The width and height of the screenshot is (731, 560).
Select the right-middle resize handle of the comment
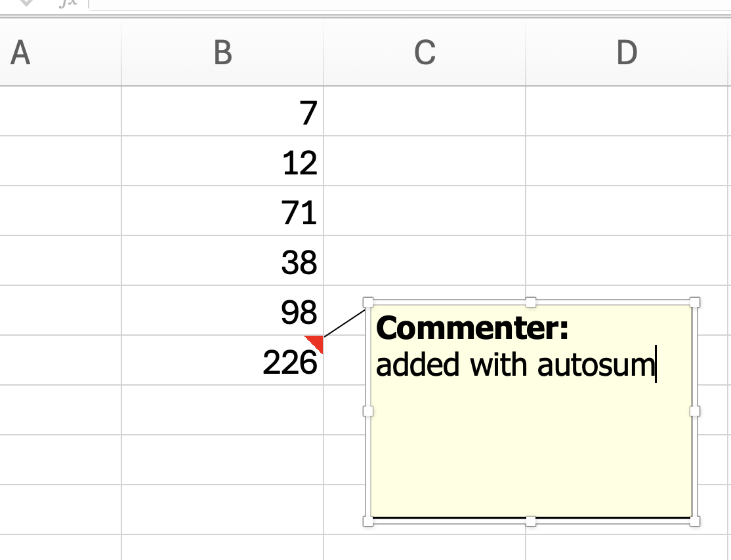point(694,412)
